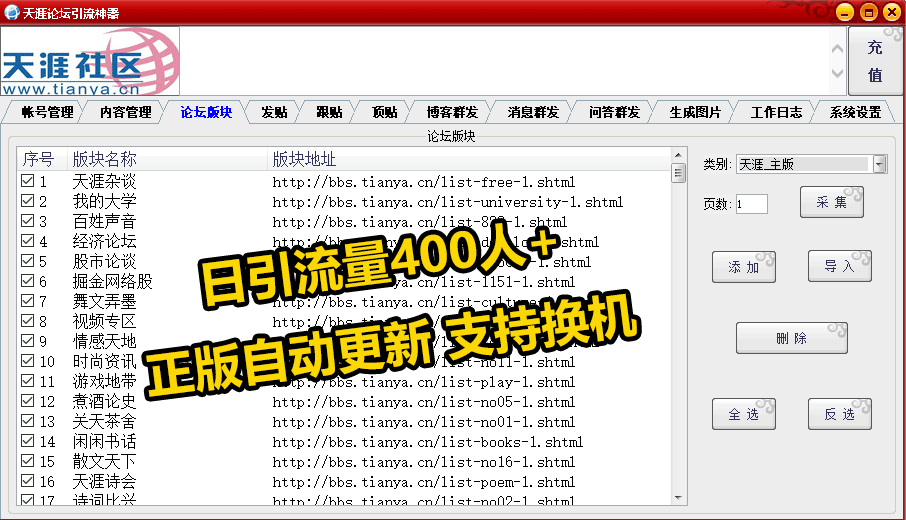Select the 天涯杂谈 board name
The height and width of the screenshot is (520, 906).
104,181
